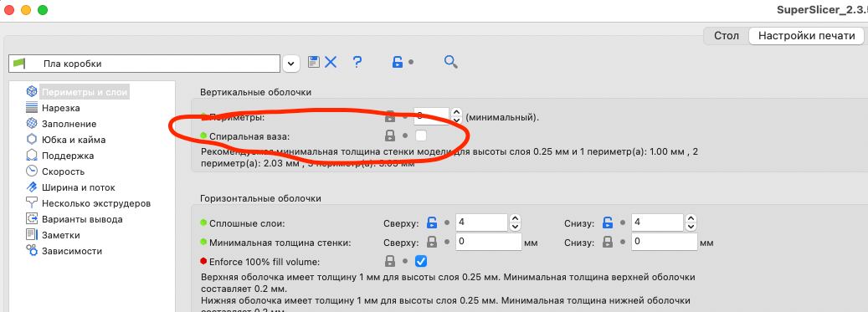
Task: Click the funnel icon for 'Несколько экструдеров'
Action: [x=32, y=203]
